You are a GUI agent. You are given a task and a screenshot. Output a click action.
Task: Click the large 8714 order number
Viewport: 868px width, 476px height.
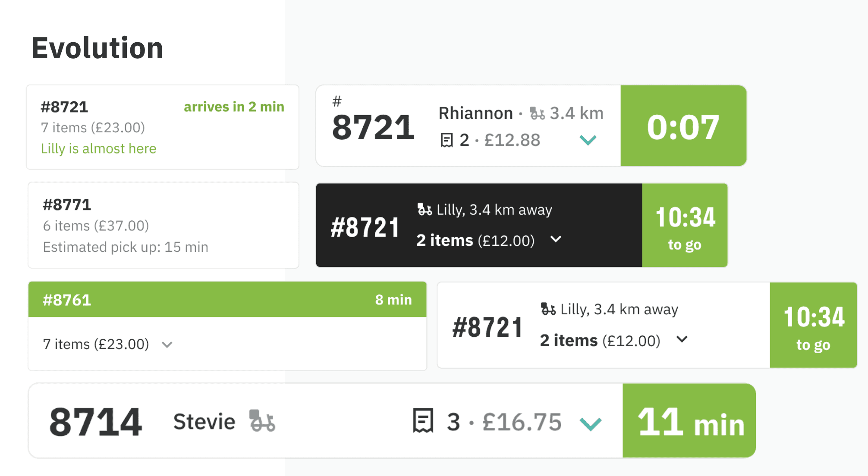[x=95, y=422]
